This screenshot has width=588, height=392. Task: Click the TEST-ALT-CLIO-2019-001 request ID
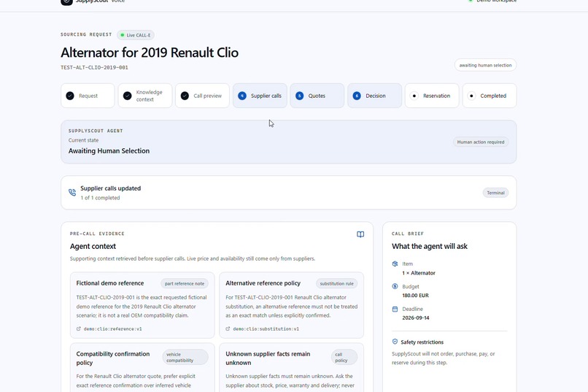95,67
